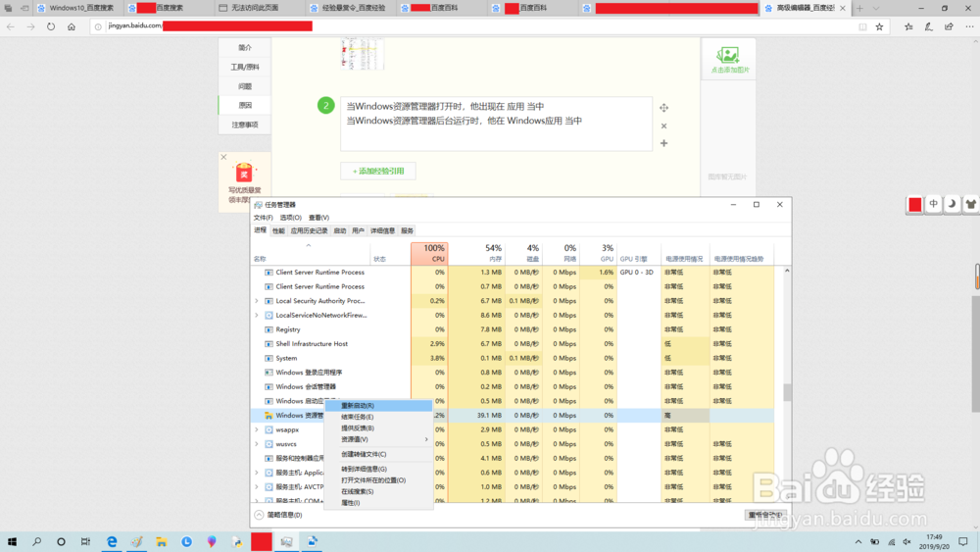Refresh the page in the browser
This screenshot has width=980, height=552.
tap(51, 26)
